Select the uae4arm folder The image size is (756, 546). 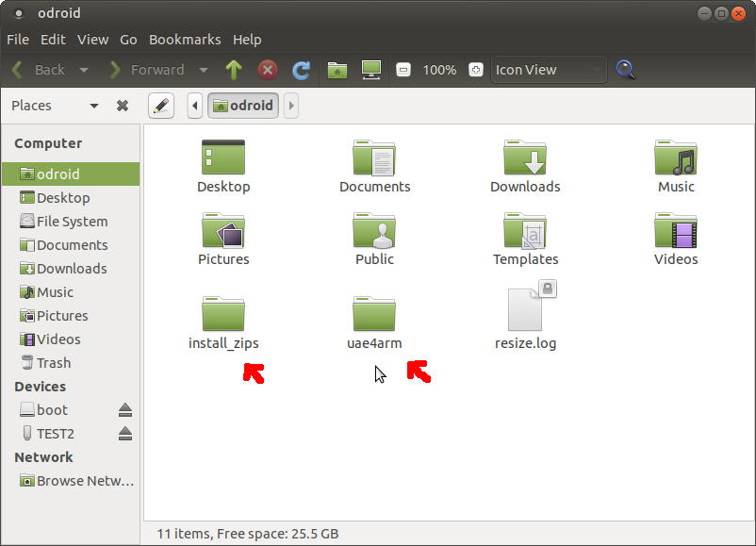pyautogui.click(x=374, y=323)
